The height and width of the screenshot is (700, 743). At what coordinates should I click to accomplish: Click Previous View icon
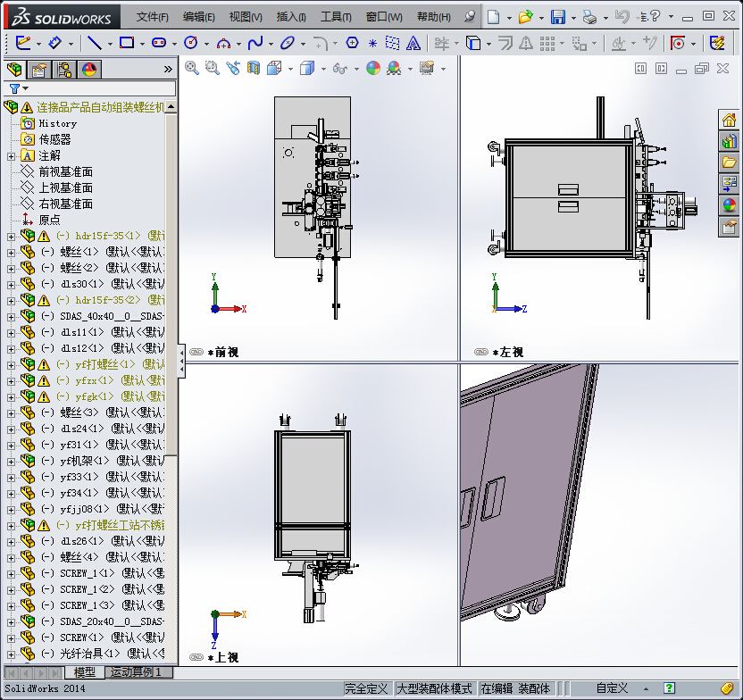[x=233, y=68]
